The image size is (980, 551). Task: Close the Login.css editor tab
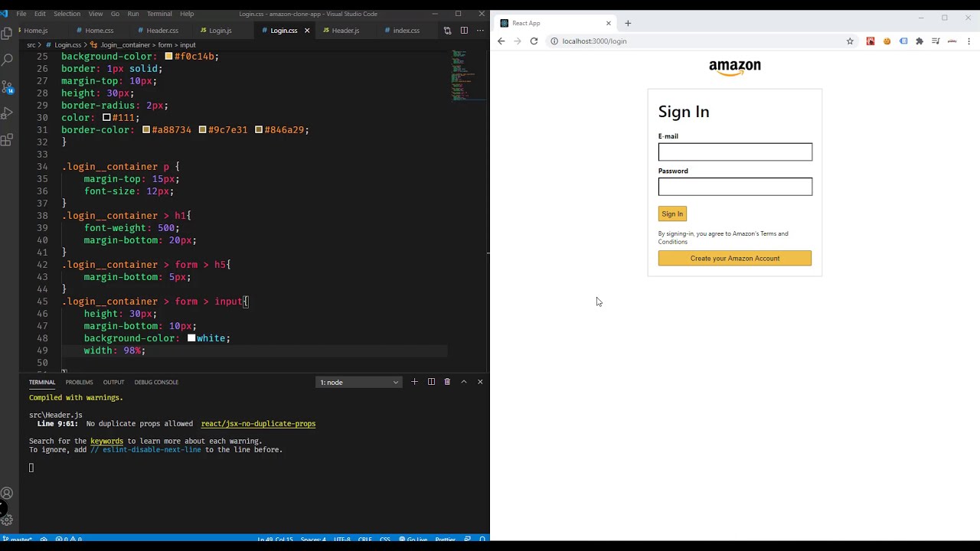tap(307, 31)
